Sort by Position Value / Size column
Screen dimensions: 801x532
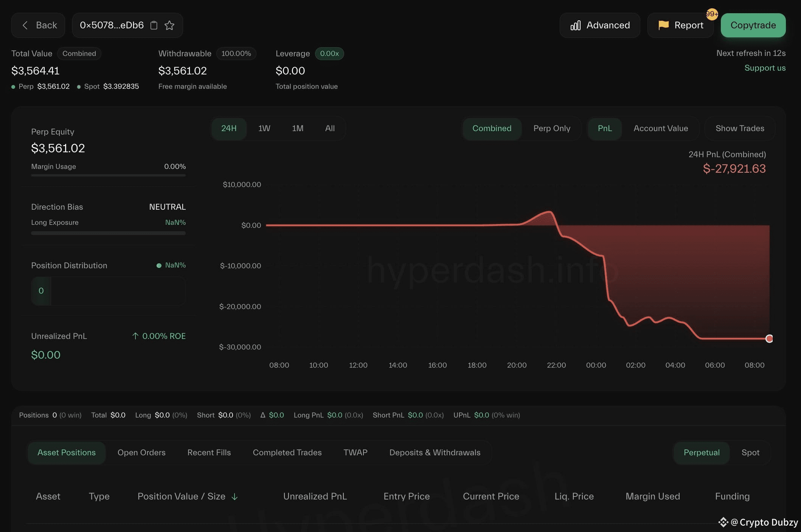[x=182, y=496]
